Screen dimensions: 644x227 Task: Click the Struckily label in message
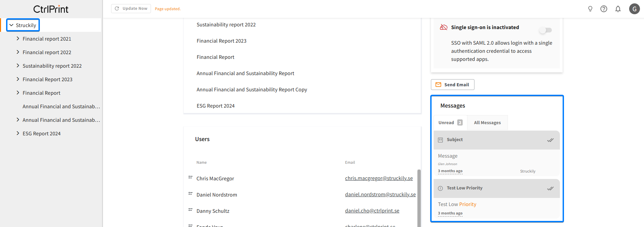click(x=528, y=171)
